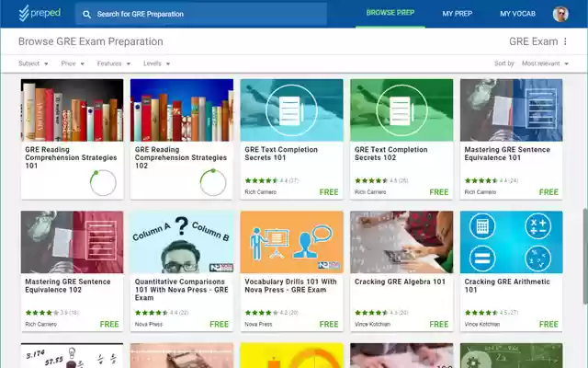This screenshot has width=588, height=368.
Task: Click the Browse GRE Exam Preparation heading
Action: tap(91, 41)
